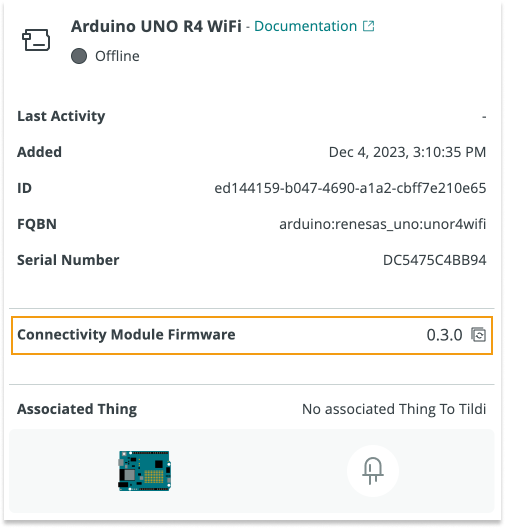Image resolution: width=505 pixels, height=528 pixels.
Task: Click the device ID value ed144159-b047
Action: (350, 188)
